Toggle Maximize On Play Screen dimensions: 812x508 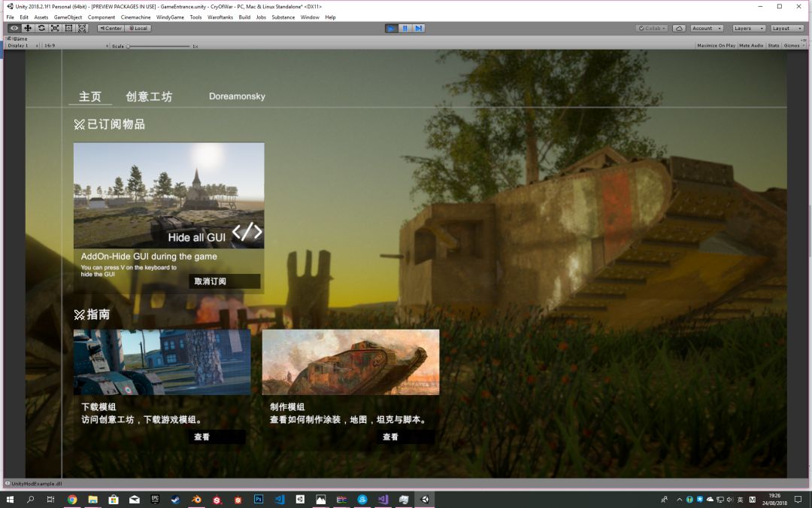tap(716, 46)
